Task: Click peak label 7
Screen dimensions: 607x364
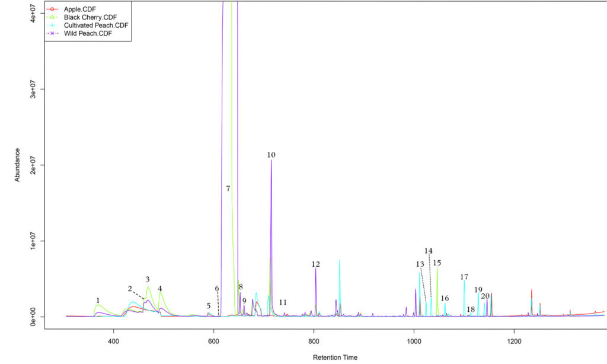Action: coord(228,189)
